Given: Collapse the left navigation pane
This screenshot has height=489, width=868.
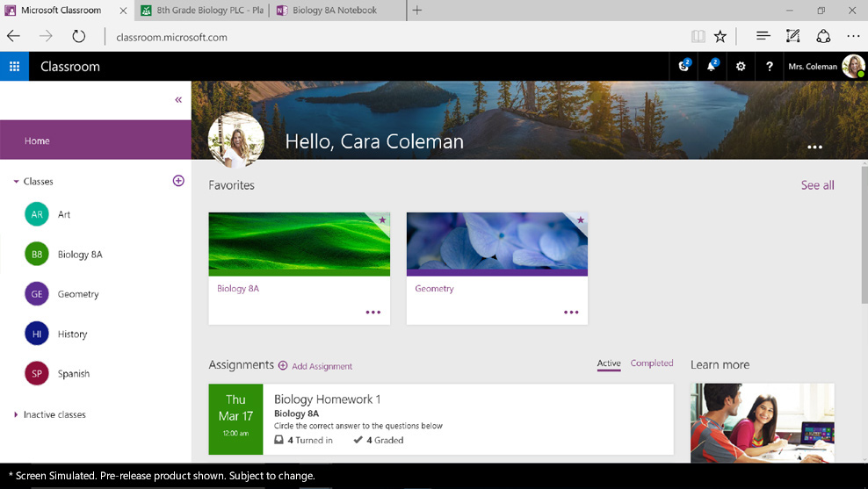Looking at the screenshot, I should tap(178, 99).
